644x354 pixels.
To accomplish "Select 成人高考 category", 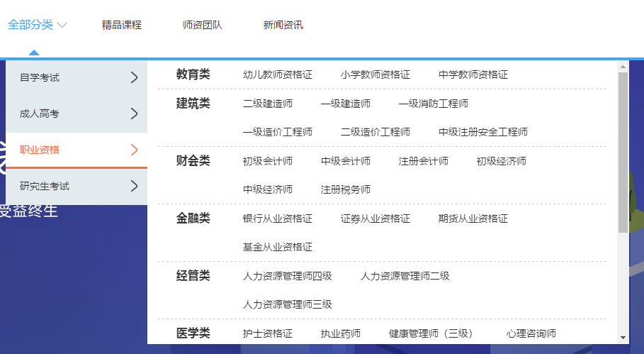I will click(40, 114).
